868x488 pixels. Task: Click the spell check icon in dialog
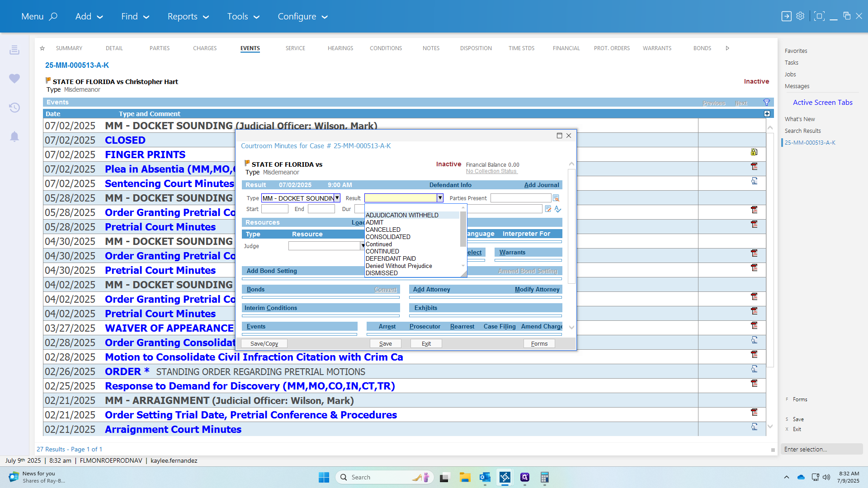tap(558, 209)
